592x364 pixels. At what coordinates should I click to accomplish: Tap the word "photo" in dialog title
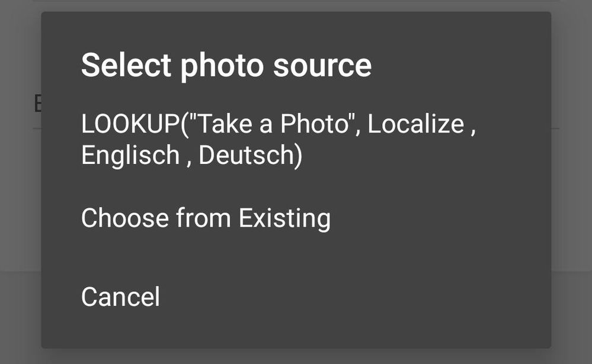coord(222,66)
